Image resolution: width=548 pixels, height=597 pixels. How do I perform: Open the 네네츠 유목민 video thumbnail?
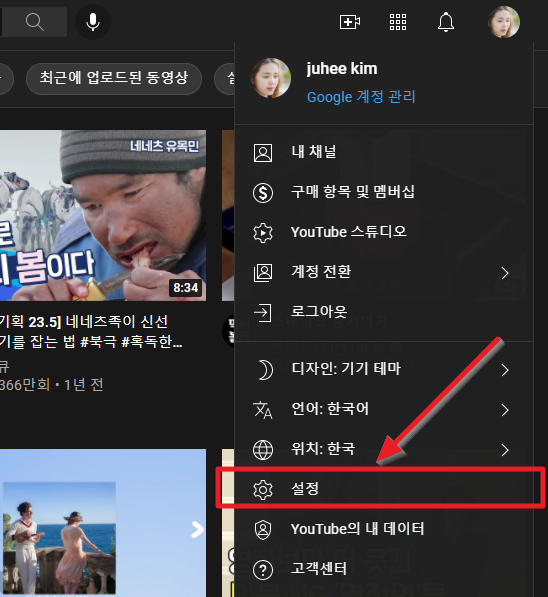point(103,215)
